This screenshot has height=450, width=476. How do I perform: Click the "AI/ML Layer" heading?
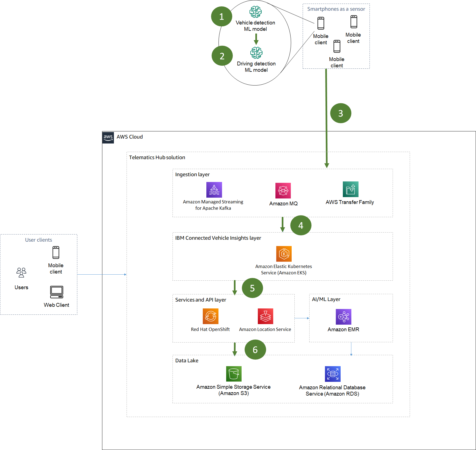[326, 299]
